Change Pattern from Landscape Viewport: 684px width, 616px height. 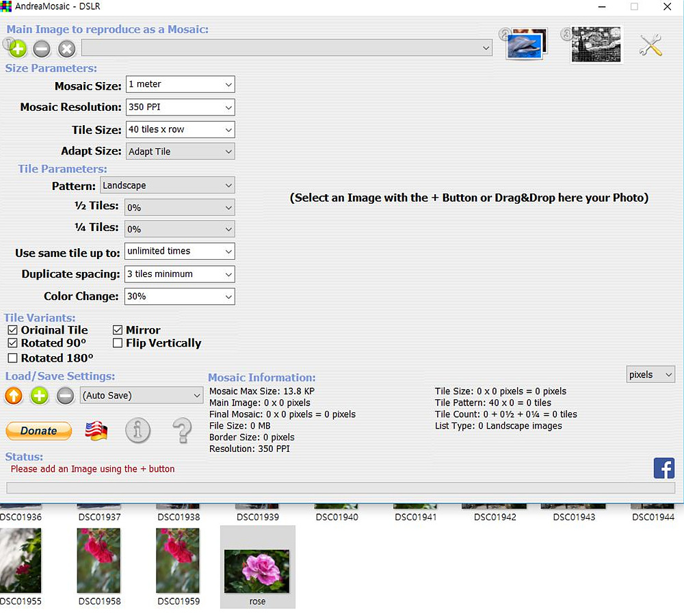(x=168, y=185)
